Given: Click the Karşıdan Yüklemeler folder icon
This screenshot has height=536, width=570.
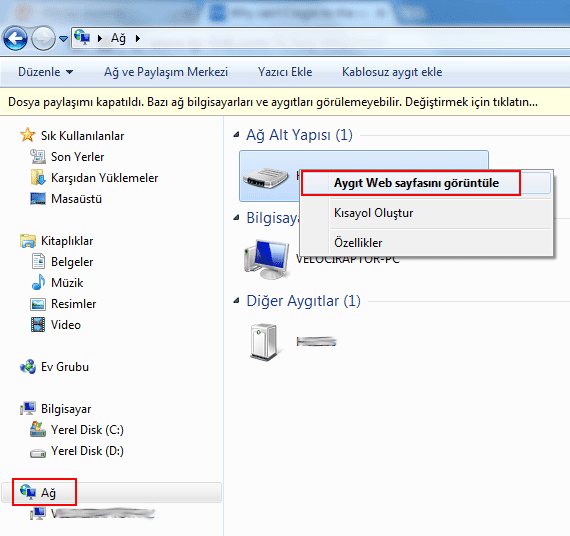Looking at the screenshot, I should [38, 177].
